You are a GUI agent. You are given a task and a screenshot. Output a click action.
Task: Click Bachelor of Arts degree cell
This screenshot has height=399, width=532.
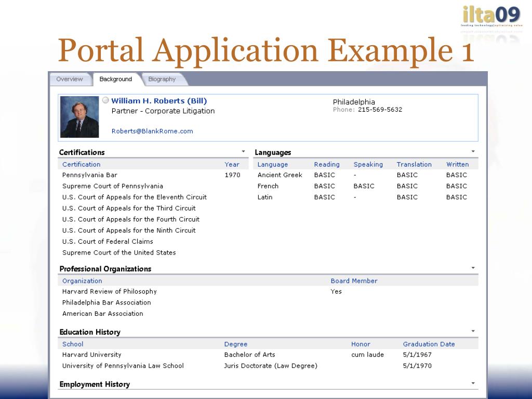point(250,354)
